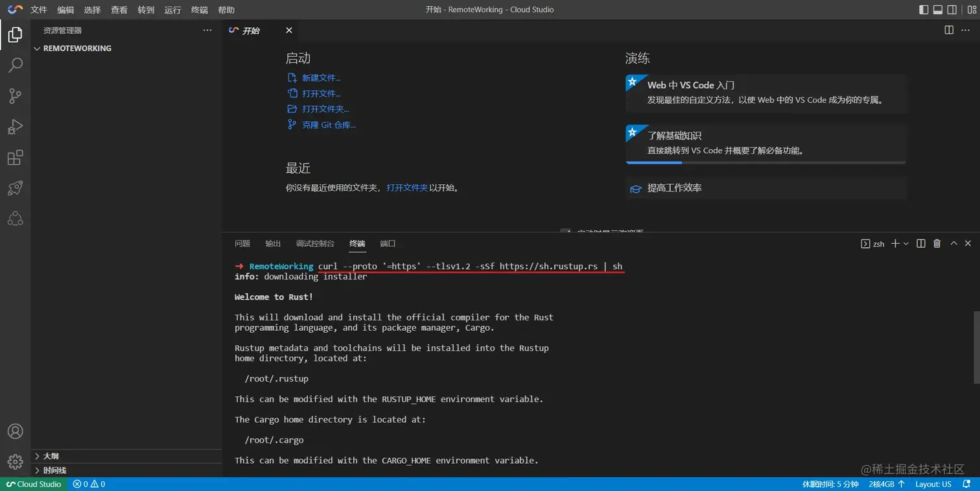Open the Search view in activity bar
This screenshot has height=491, width=980.
pyautogui.click(x=15, y=65)
